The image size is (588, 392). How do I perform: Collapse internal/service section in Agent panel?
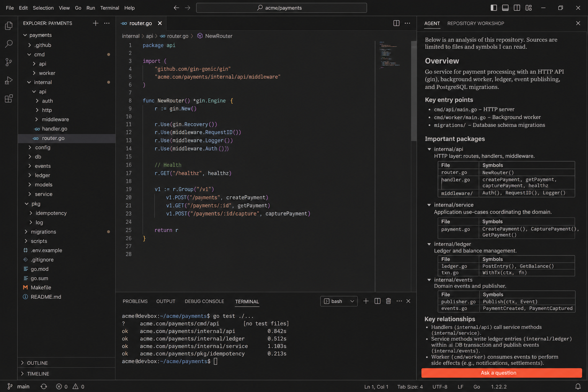pyautogui.click(x=429, y=205)
